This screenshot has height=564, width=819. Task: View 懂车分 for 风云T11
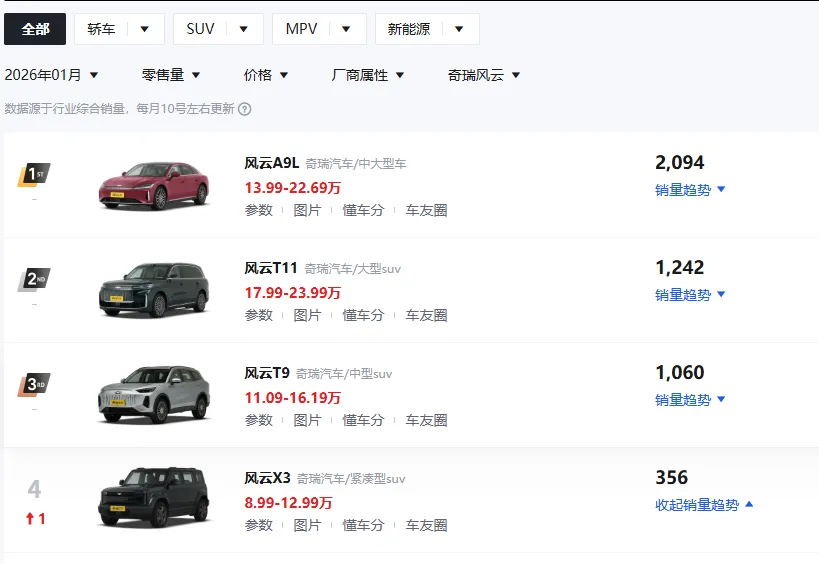click(x=363, y=315)
